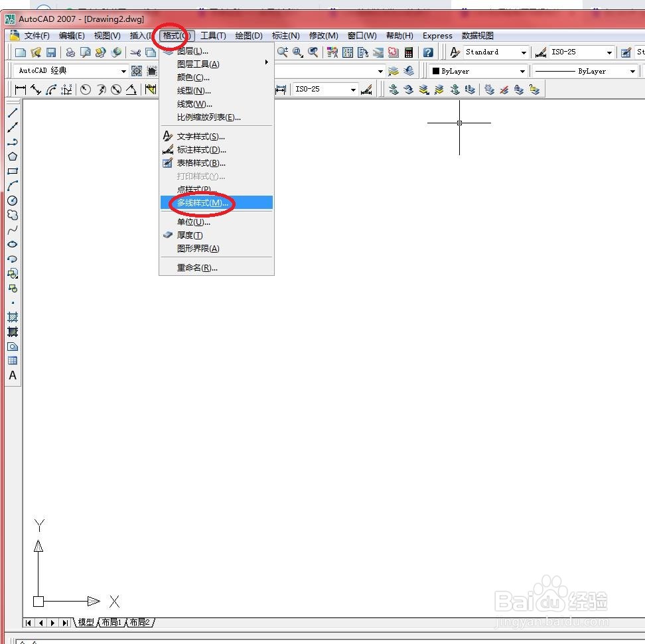Select the Region tool
This screenshot has height=644, width=645.
tap(13, 346)
